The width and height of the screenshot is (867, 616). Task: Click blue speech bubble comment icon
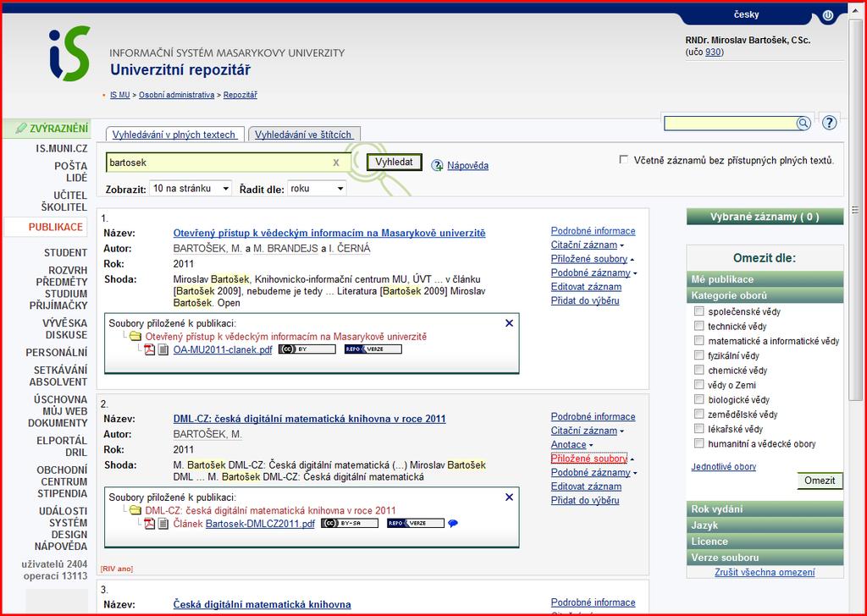click(x=453, y=523)
